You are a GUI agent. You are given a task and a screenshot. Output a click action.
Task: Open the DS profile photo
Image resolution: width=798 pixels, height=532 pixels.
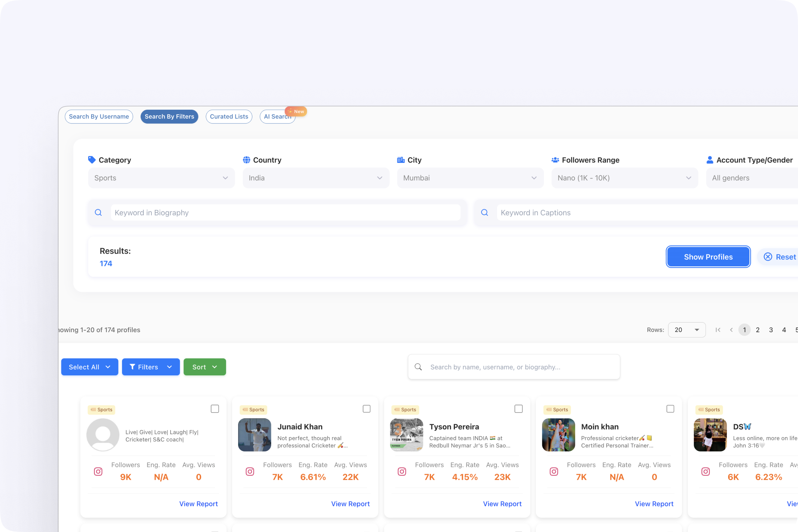pos(710,435)
